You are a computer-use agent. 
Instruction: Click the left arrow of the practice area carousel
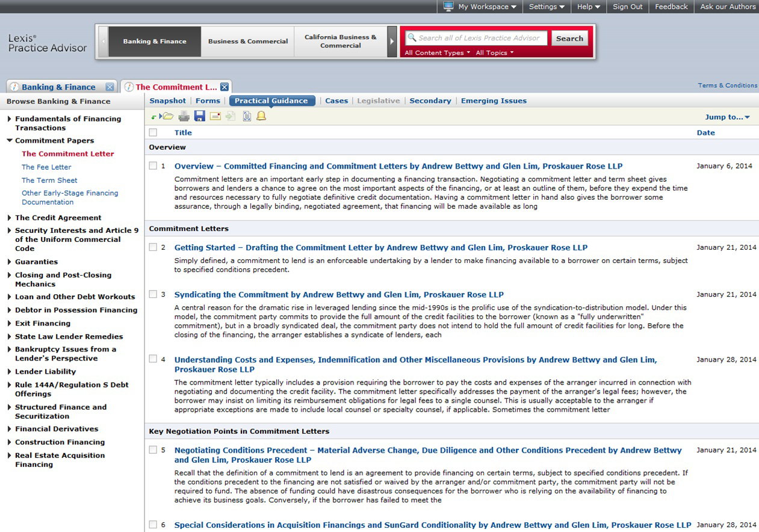point(103,42)
